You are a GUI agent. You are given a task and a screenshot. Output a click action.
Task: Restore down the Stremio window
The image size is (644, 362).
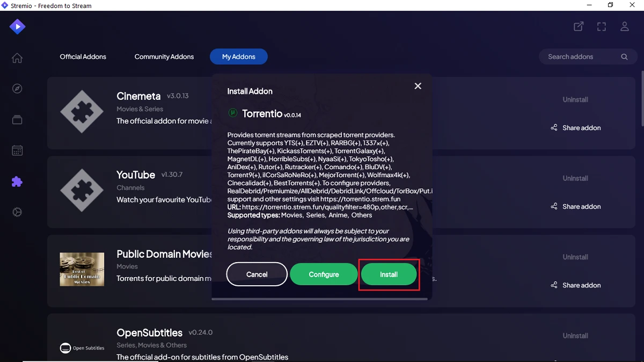tap(610, 5)
